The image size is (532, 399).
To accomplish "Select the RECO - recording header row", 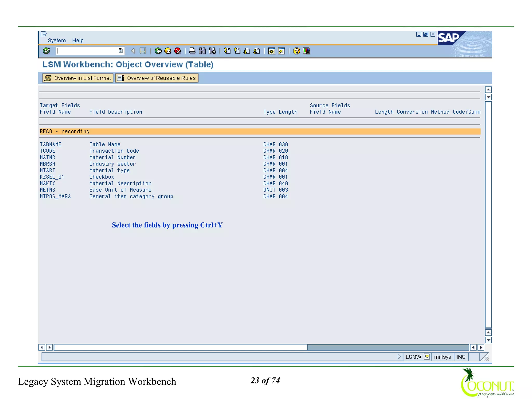I will click(260, 131).
